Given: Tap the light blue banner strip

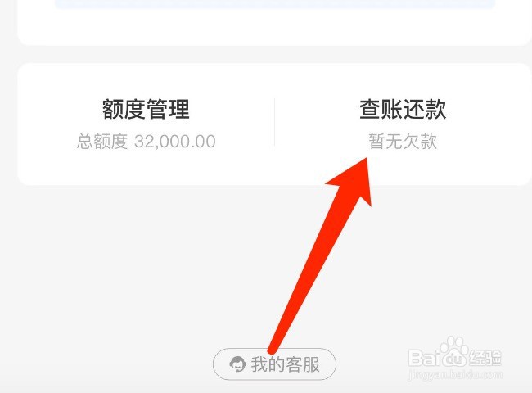Looking at the screenshot, I should pyautogui.click(x=275, y=4).
